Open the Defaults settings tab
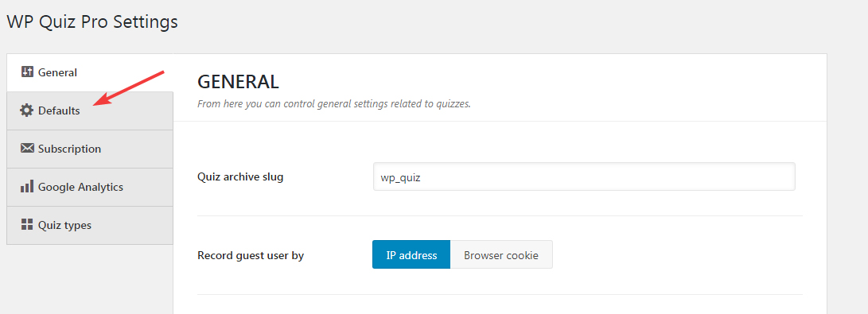The width and height of the screenshot is (868, 314). pos(90,110)
